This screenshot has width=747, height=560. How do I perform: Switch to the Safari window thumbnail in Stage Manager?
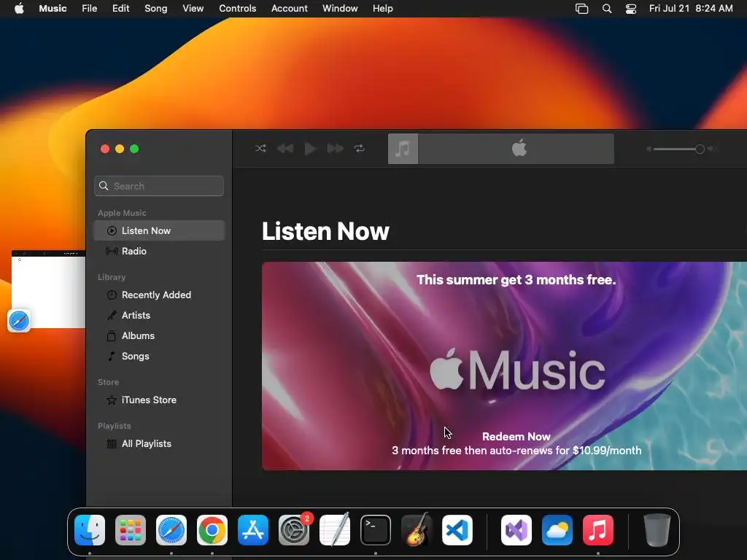tap(49, 289)
